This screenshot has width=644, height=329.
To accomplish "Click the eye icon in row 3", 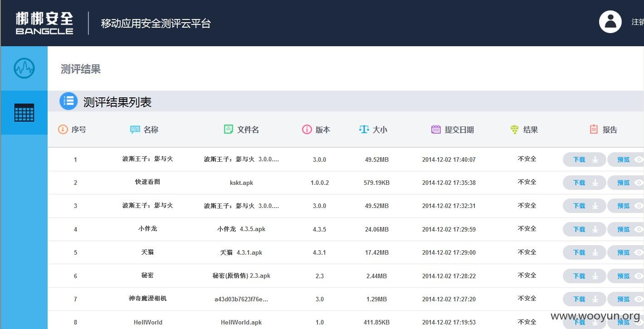I will click(639, 206).
